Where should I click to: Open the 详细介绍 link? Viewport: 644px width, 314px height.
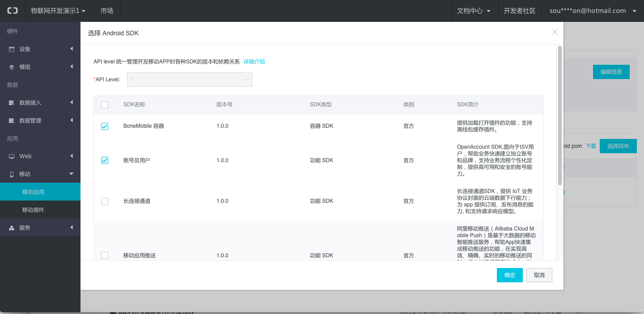click(x=254, y=62)
